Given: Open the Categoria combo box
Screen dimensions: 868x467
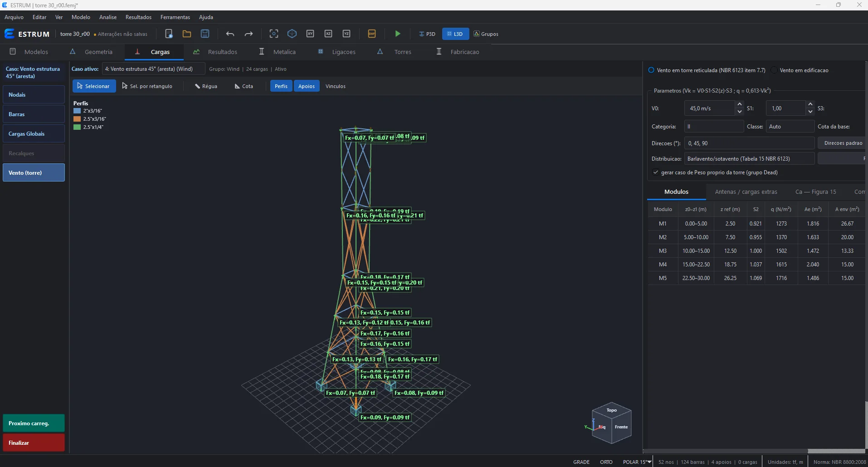Looking at the screenshot, I should (x=714, y=127).
